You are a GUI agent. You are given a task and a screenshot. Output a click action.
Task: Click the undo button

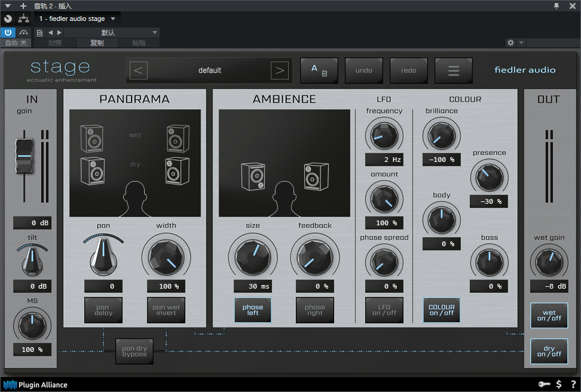pos(364,71)
